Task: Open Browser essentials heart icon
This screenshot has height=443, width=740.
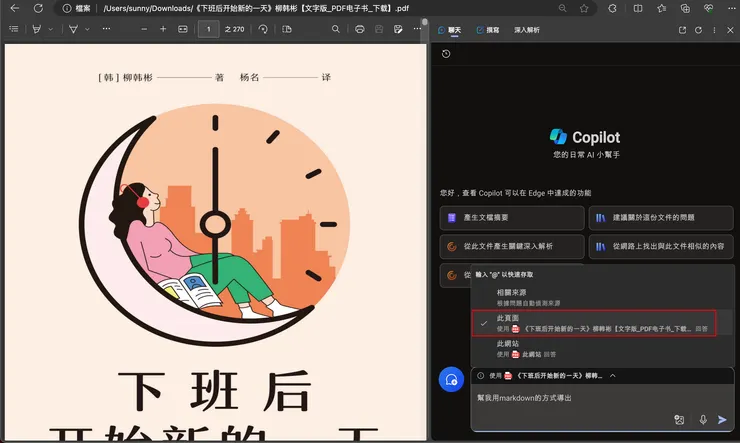Action: point(708,8)
